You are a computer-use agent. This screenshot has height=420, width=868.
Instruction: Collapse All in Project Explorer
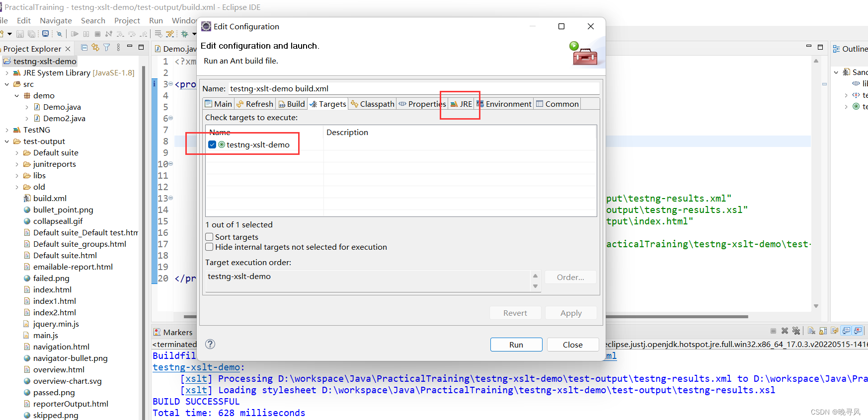(x=84, y=48)
